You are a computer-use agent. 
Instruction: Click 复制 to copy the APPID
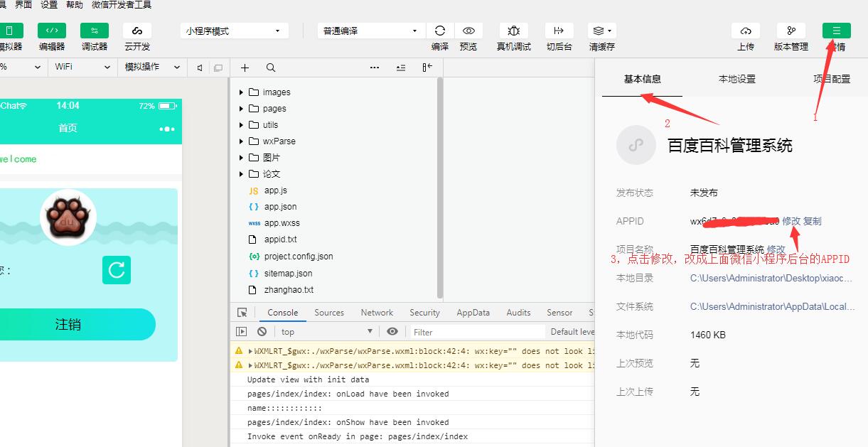(x=813, y=221)
